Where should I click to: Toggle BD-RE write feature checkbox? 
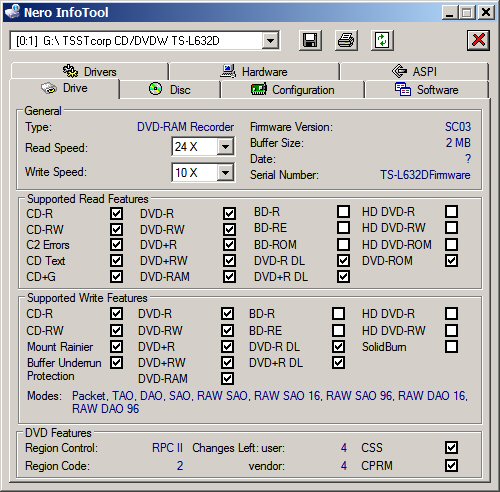(x=338, y=330)
